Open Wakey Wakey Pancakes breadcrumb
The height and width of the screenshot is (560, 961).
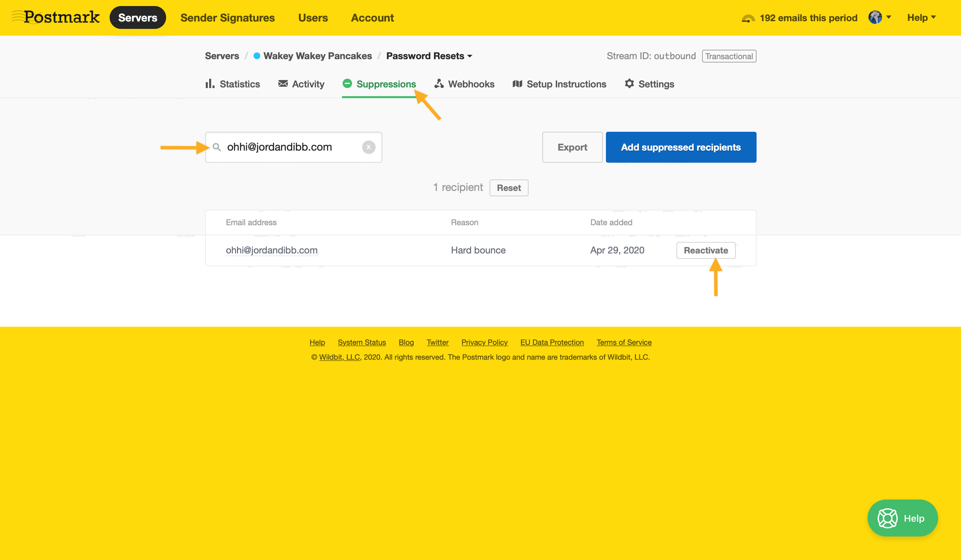[x=317, y=56]
